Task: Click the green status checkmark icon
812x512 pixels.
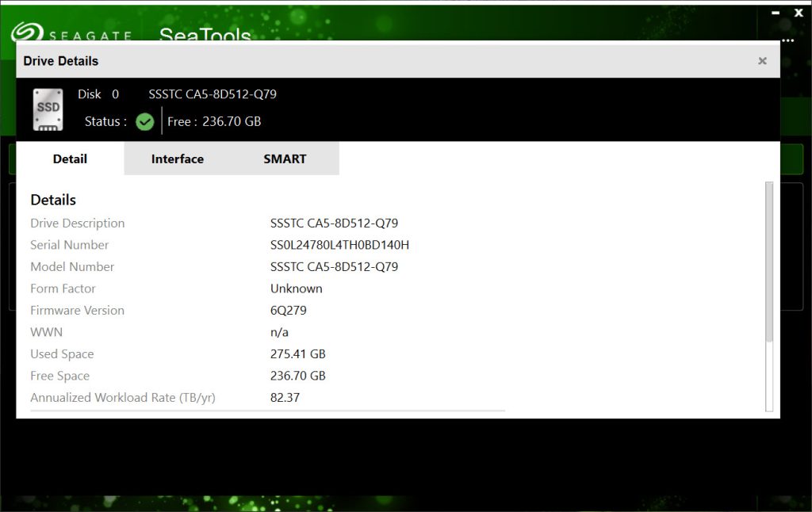Action: coord(144,121)
